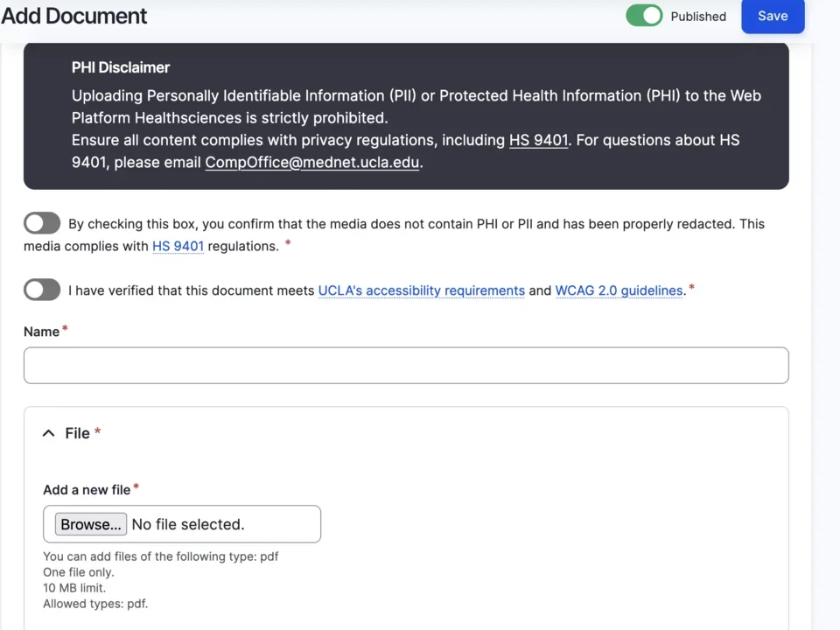Image resolution: width=840 pixels, height=630 pixels.
Task: Click the chevron icon next to File
Action: (x=48, y=432)
